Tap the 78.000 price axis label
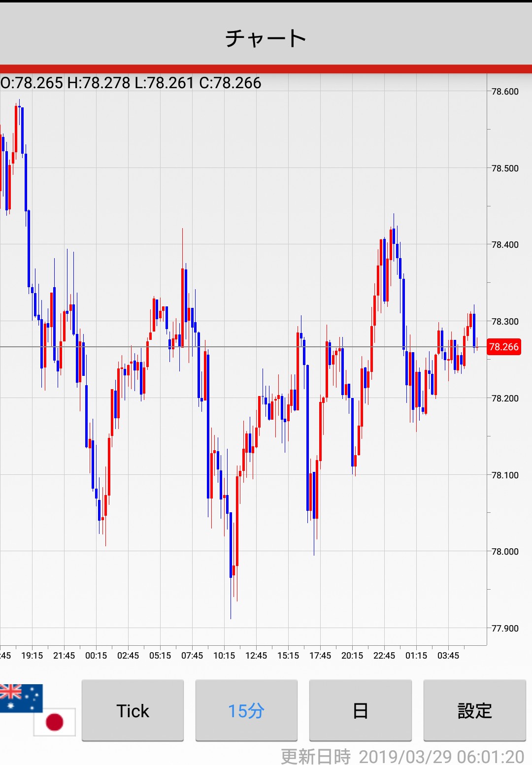Image resolution: width=532 pixels, height=765 pixels. pos(505,552)
